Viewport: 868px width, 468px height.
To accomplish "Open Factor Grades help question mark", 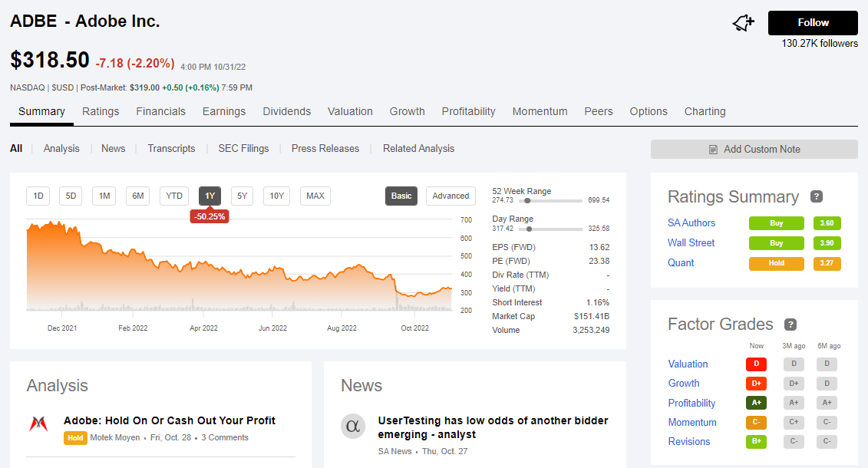I will tap(790, 325).
